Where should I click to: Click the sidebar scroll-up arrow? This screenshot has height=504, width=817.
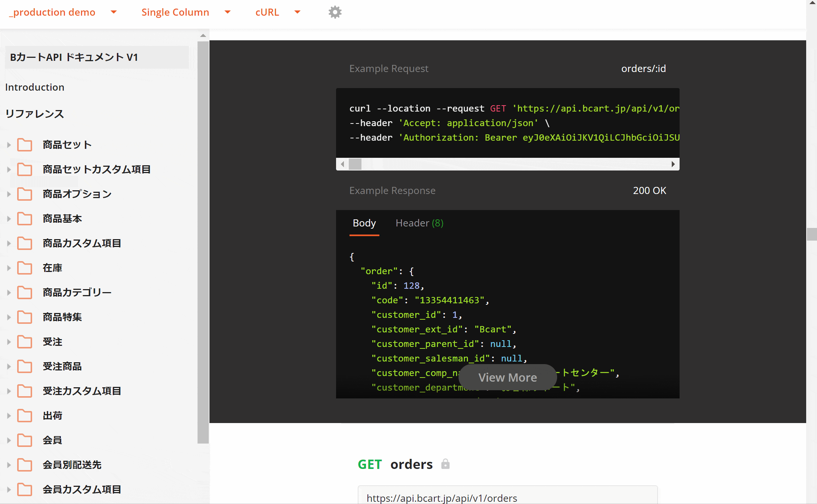click(x=203, y=36)
